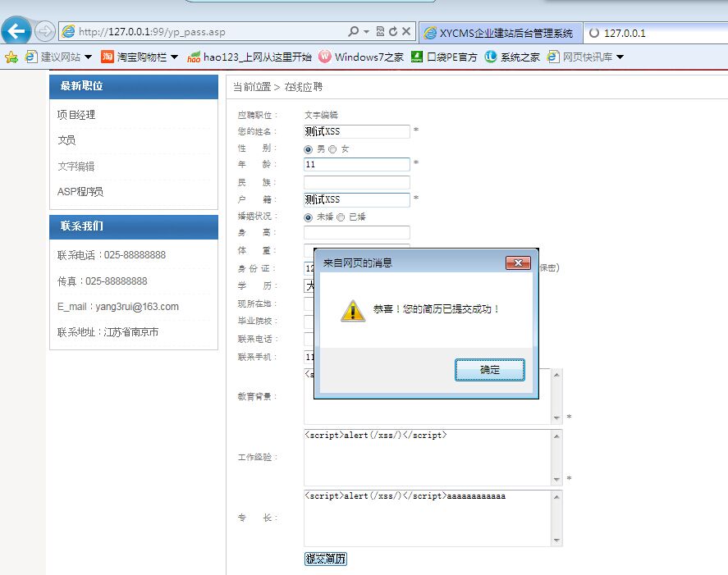Toggle the compatibility view icon
This screenshot has width=728, height=575.
coord(380,31)
